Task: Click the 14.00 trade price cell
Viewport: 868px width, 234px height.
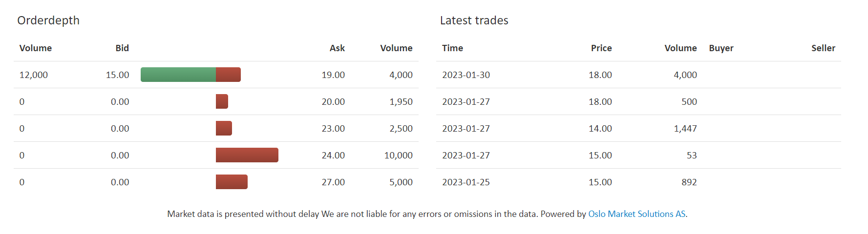Action: (600, 129)
